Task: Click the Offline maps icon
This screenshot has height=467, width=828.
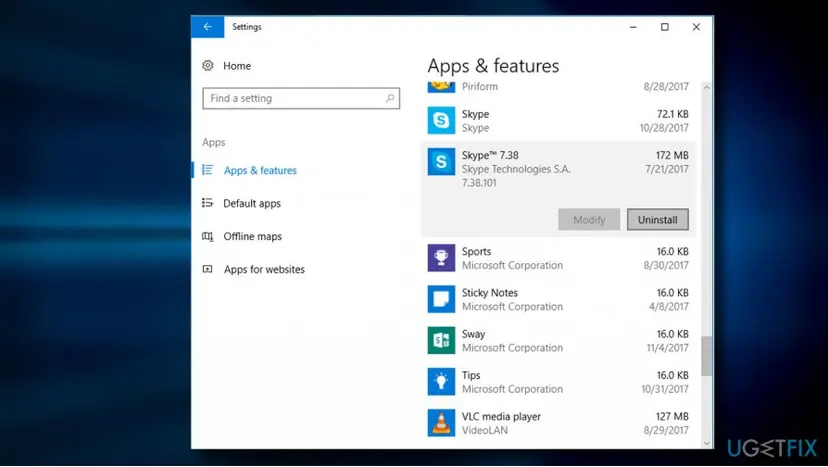Action: pyautogui.click(x=208, y=236)
